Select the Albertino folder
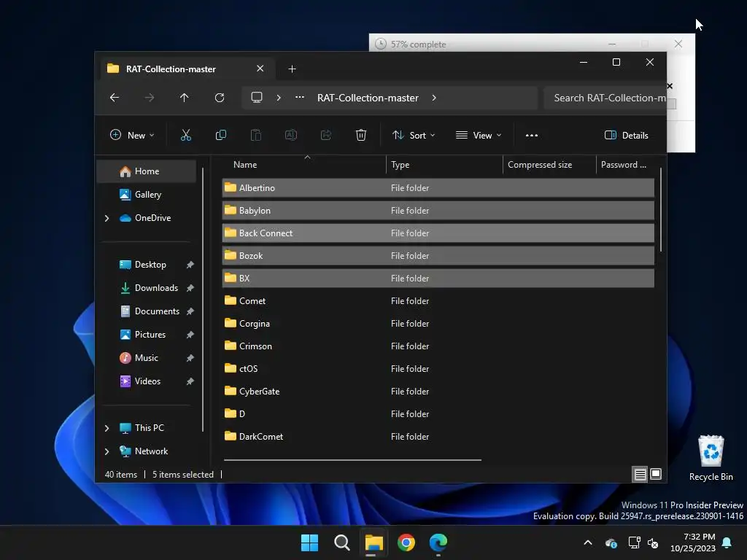747x560 pixels. tap(438, 187)
